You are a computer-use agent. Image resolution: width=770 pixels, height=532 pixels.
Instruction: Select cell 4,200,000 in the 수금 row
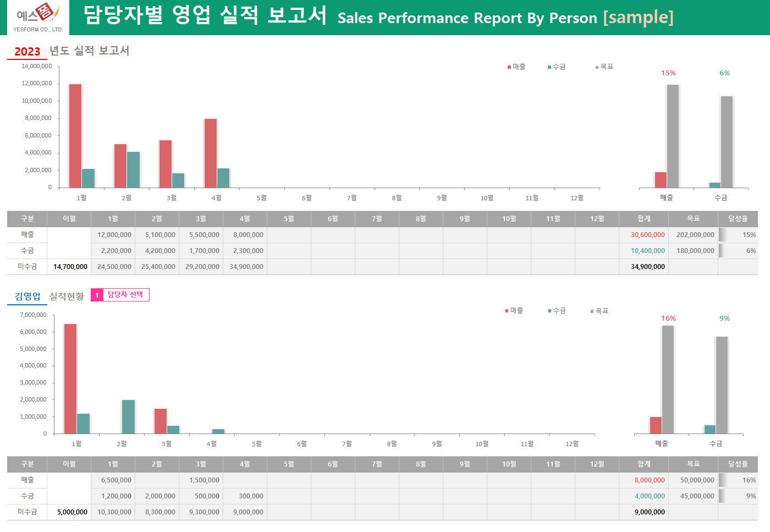pos(157,251)
